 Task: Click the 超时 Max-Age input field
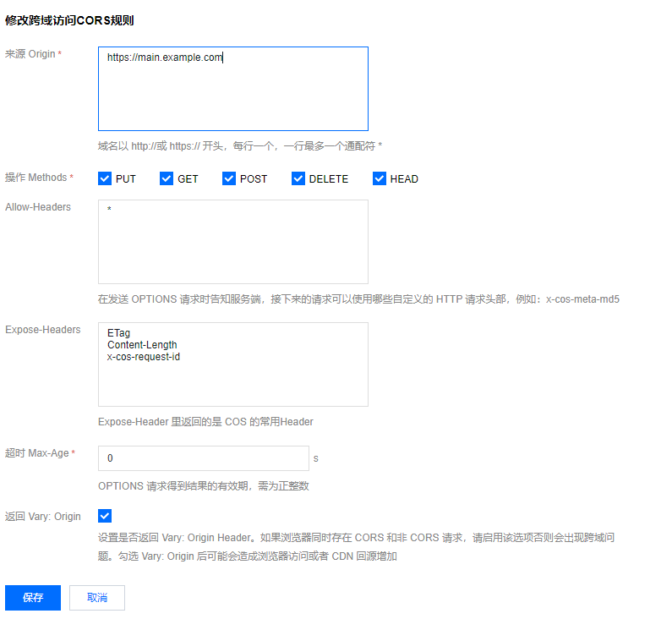204,458
